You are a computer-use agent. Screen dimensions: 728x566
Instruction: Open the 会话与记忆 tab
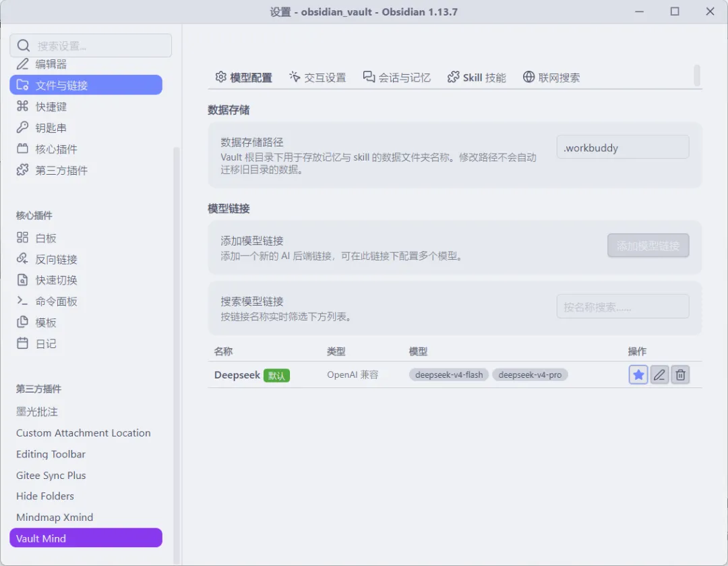[x=396, y=77]
